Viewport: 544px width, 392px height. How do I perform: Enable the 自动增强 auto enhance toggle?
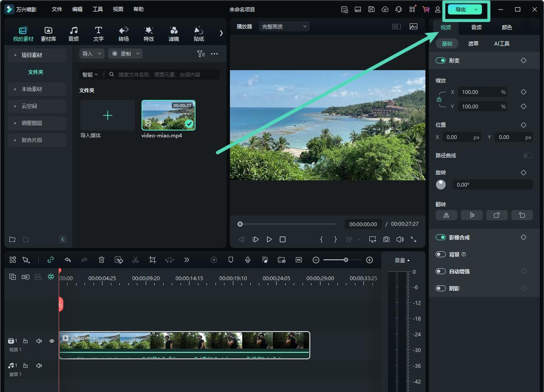pos(441,271)
